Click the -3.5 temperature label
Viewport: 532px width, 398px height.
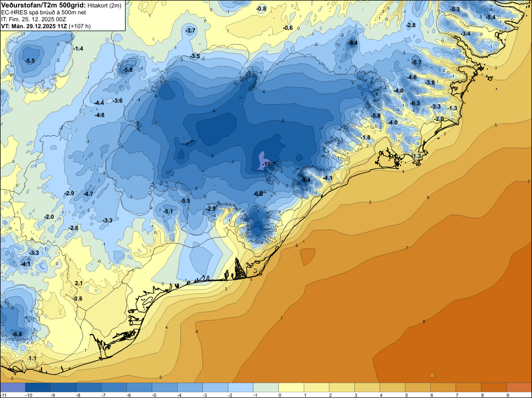pyautogui.click(x=195, y=56)
